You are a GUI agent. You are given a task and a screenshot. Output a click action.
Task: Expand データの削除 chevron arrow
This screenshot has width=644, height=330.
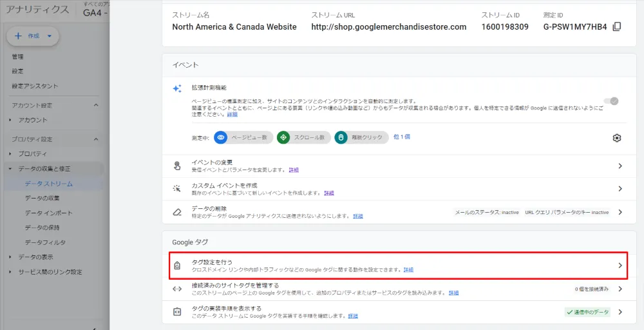[x=620, y=212]
